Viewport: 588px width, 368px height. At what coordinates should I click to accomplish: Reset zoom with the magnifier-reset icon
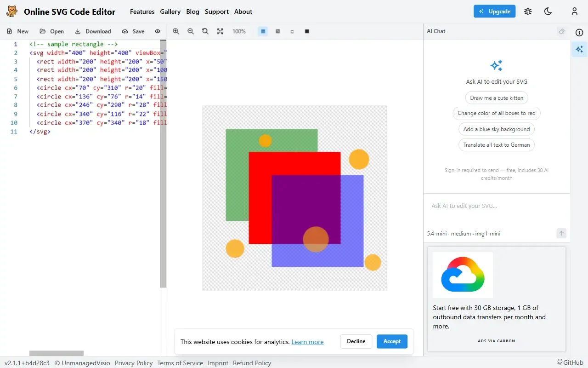click(x=205, y=31)
